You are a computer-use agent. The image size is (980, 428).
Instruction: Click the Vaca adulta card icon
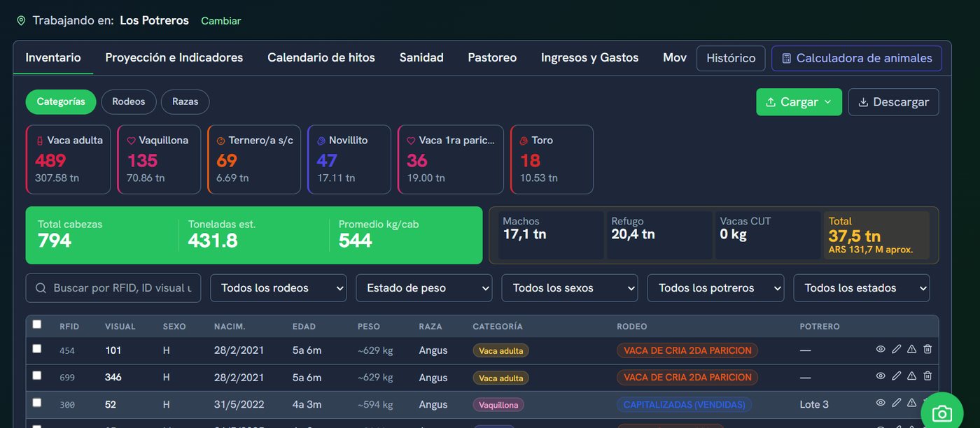pyautogui.click(x=39, y=141)
